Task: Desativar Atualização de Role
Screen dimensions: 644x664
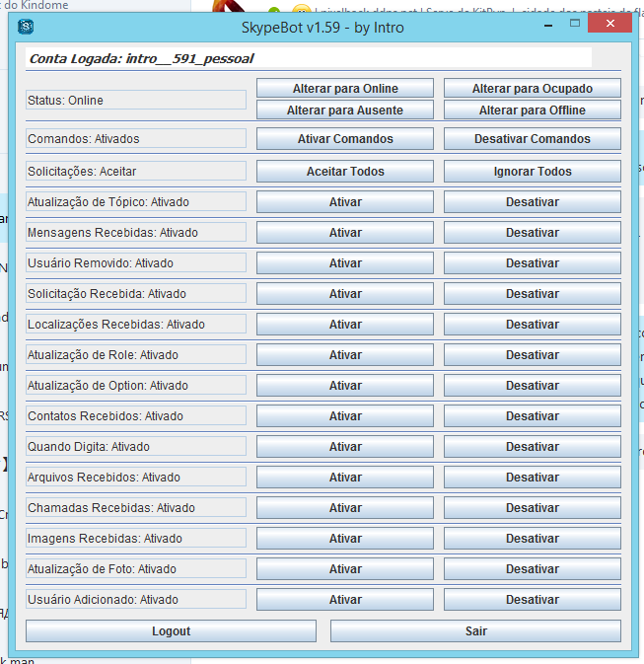Action: pyautogui.click(x=533, y=354)
